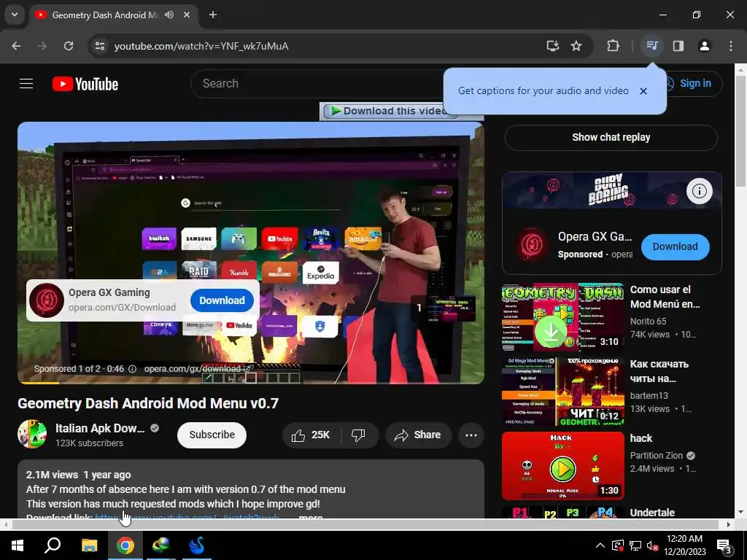Like the video with 25K likes
The image size is (747, 560).
click(x=311, y=435)
